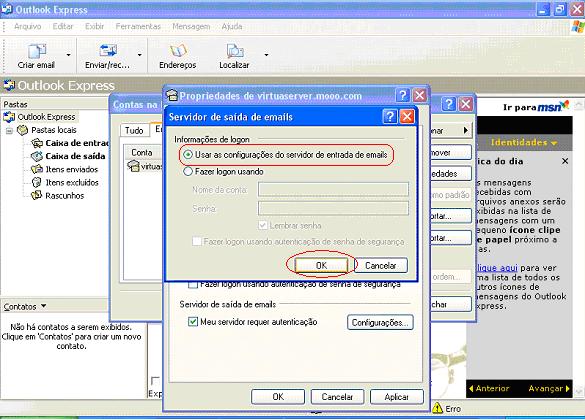The image size is (585, 420).
Task: Click the Rascunhos folder icon
Action: coord(37,195)
